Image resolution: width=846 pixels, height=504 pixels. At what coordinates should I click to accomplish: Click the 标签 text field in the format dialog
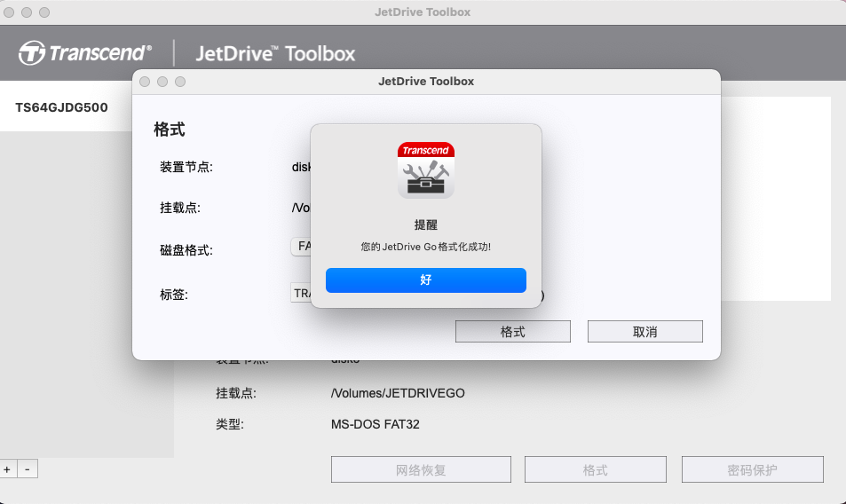coord(301,293)
